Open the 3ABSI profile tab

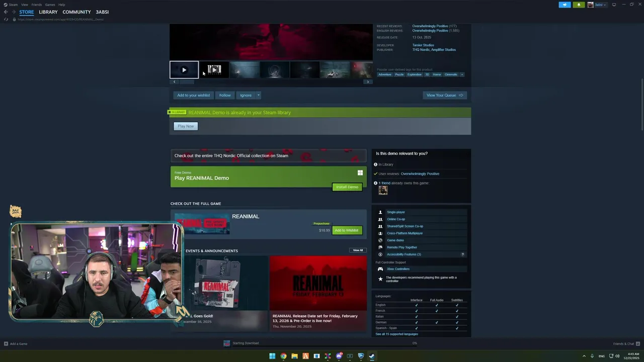click(102, 12)
